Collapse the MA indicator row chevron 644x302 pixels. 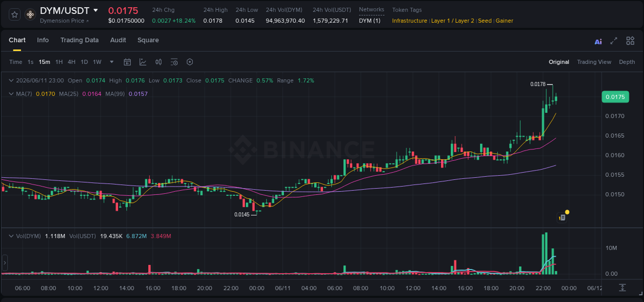[x=11, y=94]
